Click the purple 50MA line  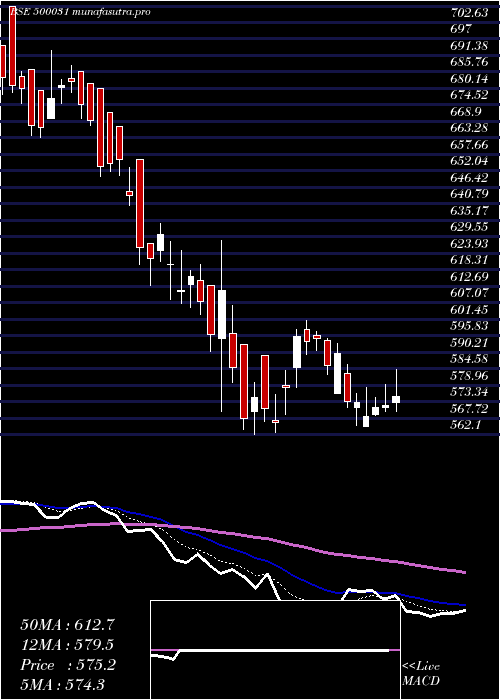[x=232, y=533]
